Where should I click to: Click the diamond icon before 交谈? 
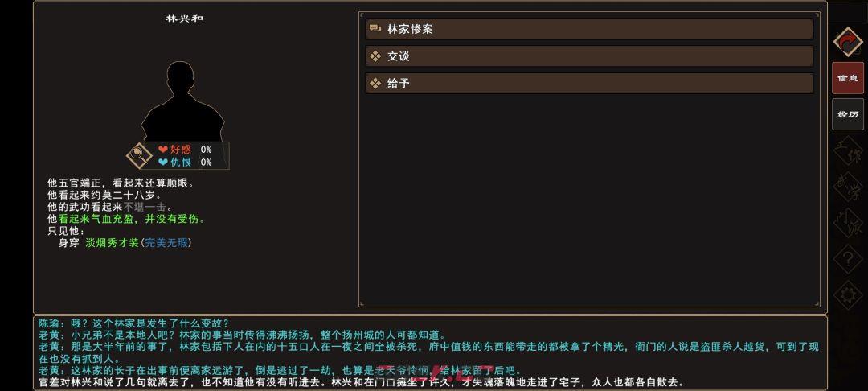375,56
